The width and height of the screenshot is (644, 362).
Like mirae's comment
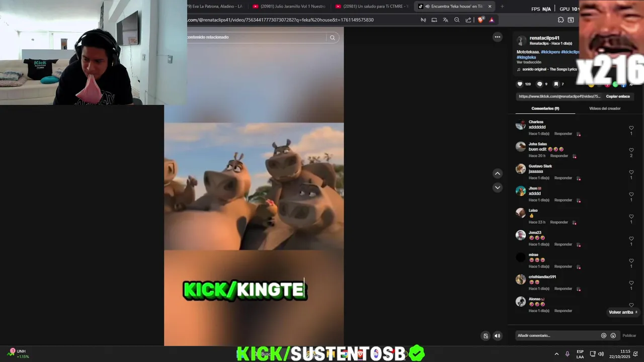coord(631,261)
